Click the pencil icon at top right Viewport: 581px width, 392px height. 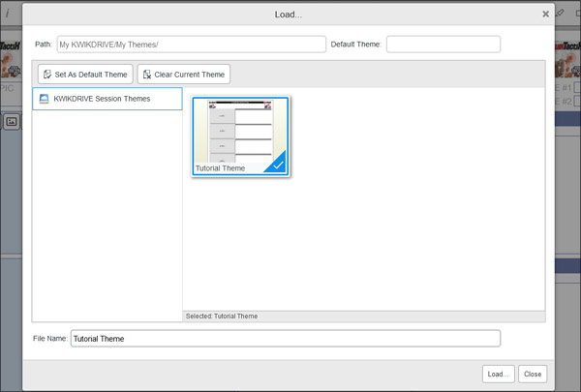[561, 14]
